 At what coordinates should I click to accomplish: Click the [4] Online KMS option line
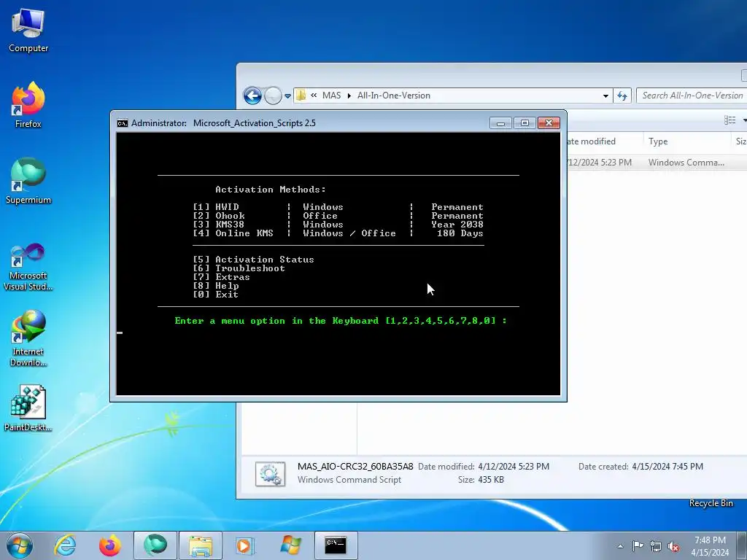pyautogui.click(x=338, y=233)
